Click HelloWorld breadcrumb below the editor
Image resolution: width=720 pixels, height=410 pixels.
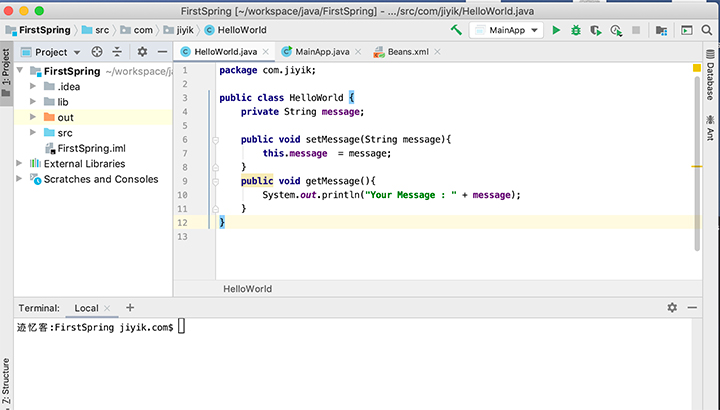[x=248, y=289]
